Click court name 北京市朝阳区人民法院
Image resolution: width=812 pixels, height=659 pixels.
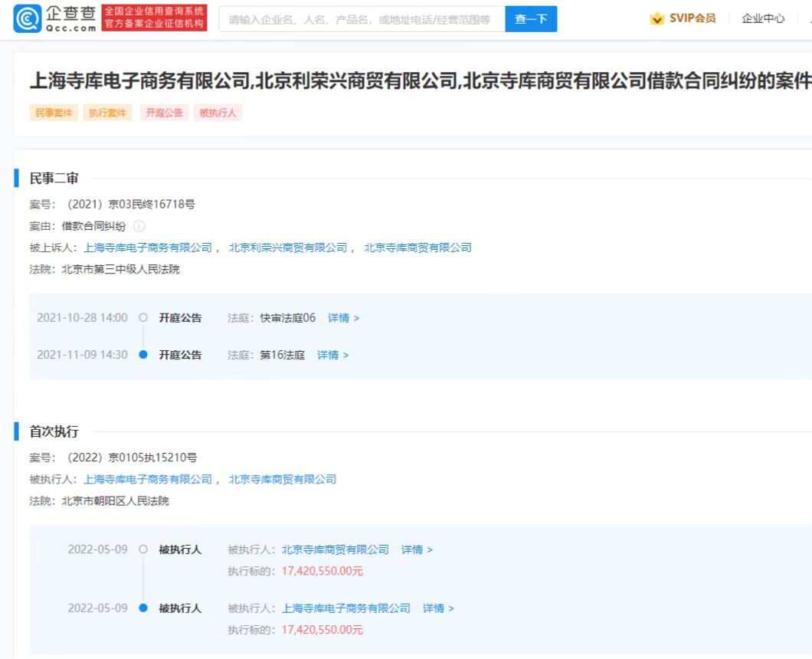click(116, 501)
